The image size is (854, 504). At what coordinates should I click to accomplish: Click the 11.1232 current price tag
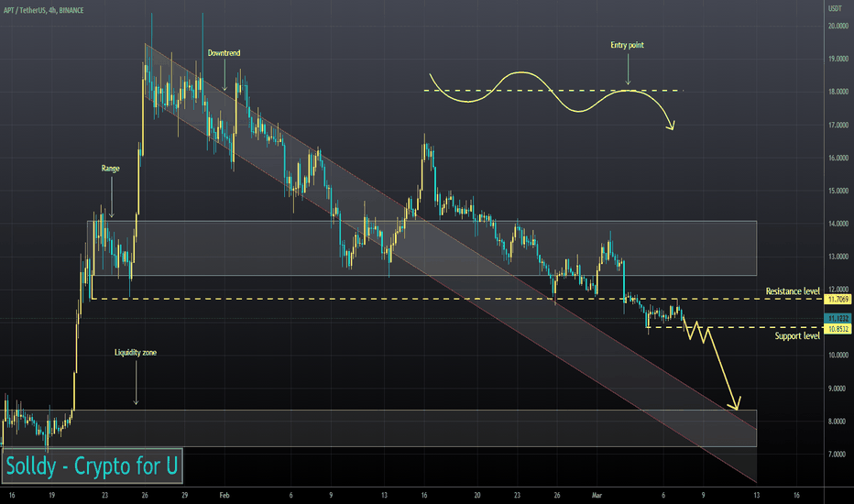click(x=838, y=318)
